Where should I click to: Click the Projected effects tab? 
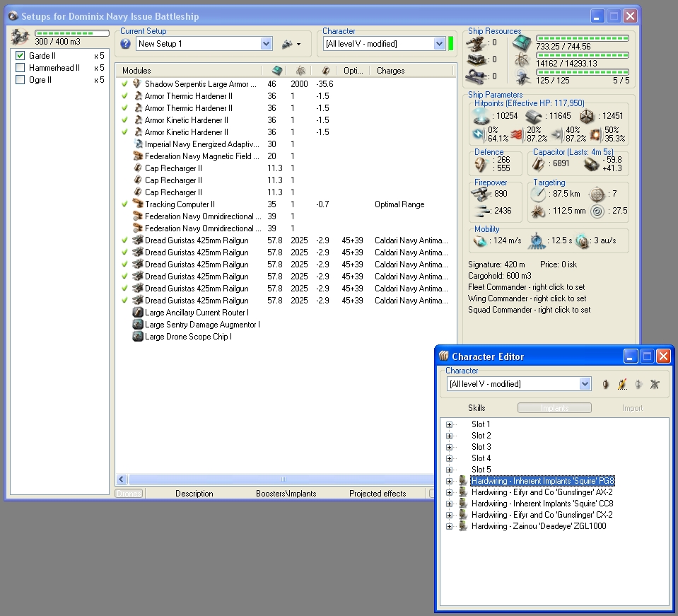378,494
